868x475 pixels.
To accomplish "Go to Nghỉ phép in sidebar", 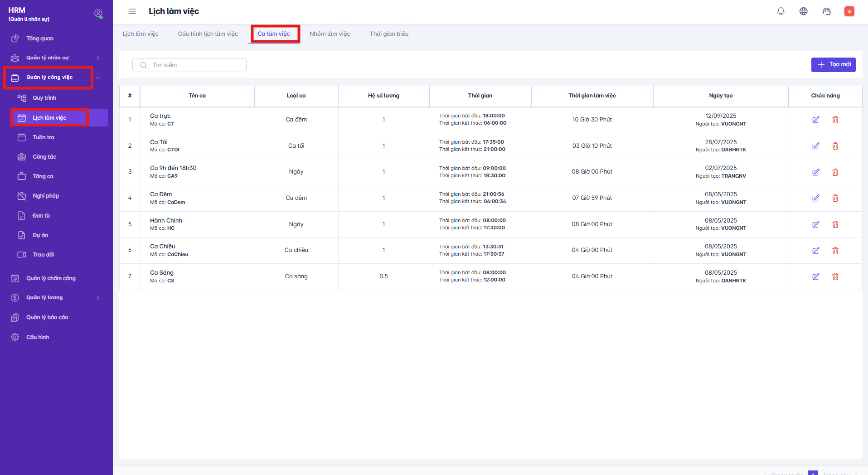I will 46,196.
